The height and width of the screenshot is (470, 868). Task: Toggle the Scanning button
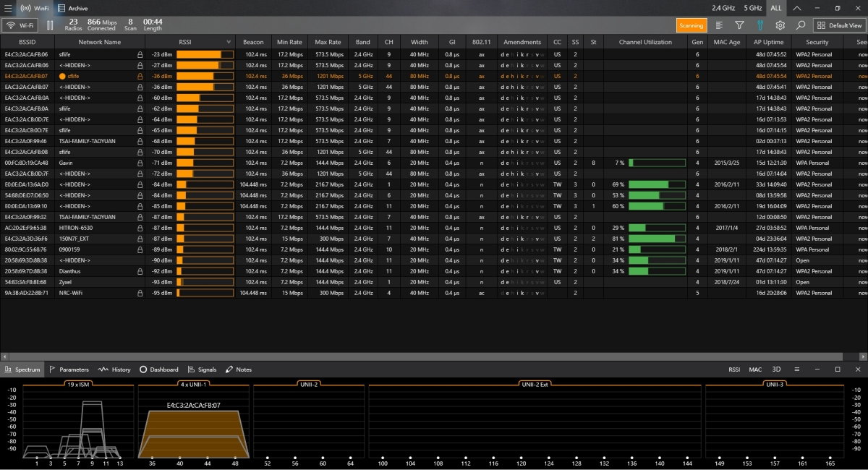pyautogui.click(x=692, y=25)
